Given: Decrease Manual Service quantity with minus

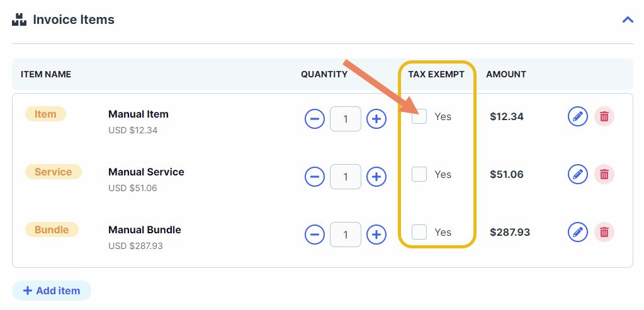Looking at the screenshot, I should (315, 177).
